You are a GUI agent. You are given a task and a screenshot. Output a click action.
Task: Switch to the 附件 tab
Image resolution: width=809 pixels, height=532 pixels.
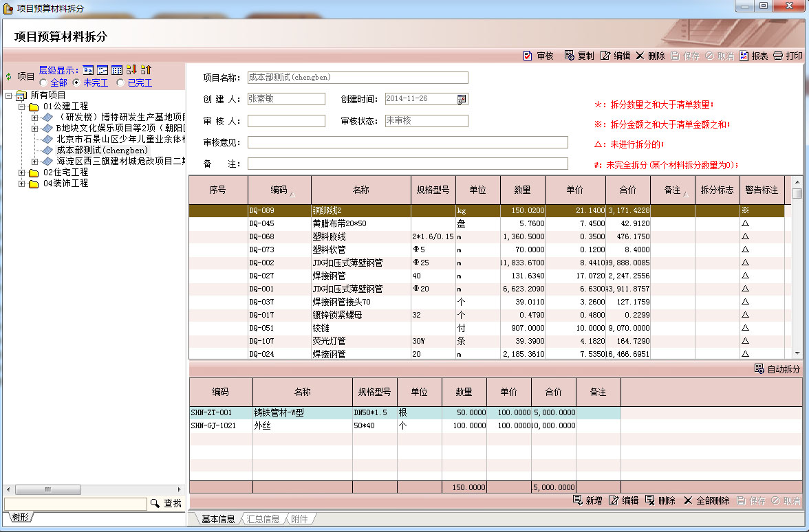tap(299, 519)
